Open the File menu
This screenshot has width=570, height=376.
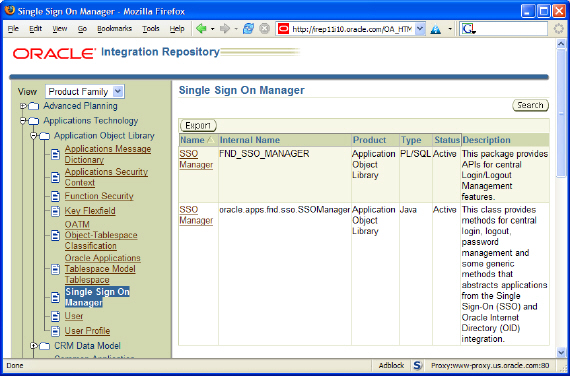13,29
